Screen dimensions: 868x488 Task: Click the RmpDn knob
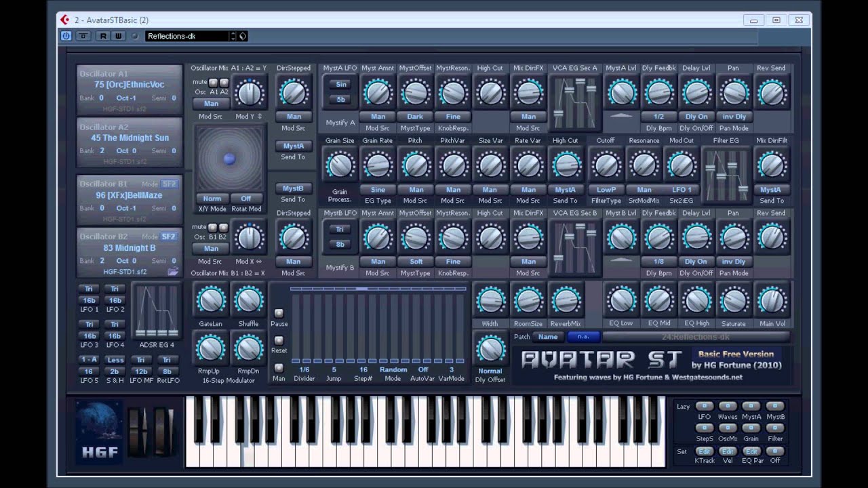click(248, 348)
